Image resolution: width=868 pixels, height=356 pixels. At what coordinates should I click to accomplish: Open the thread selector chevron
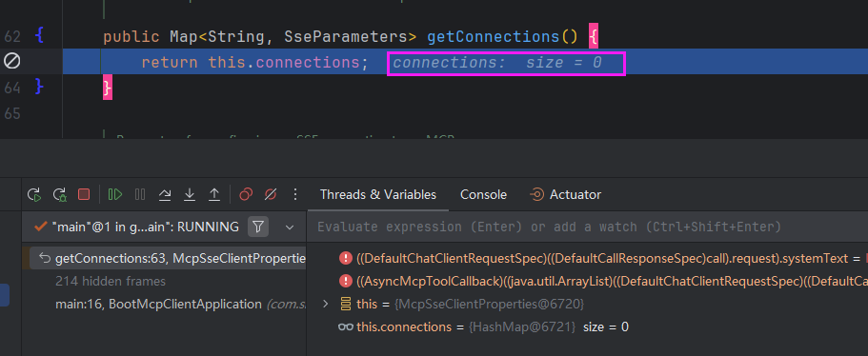[290, 227]
